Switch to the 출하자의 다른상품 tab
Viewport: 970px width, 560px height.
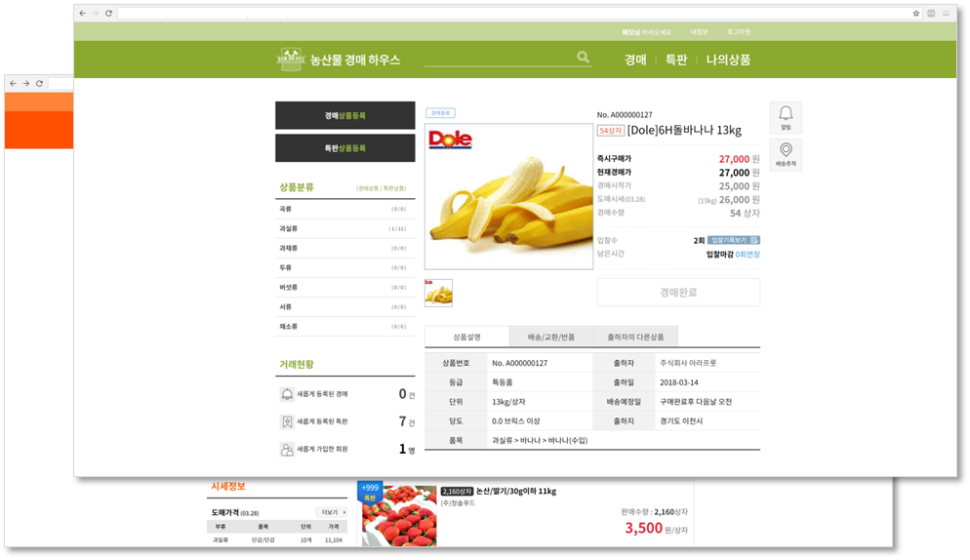(635, 337)
